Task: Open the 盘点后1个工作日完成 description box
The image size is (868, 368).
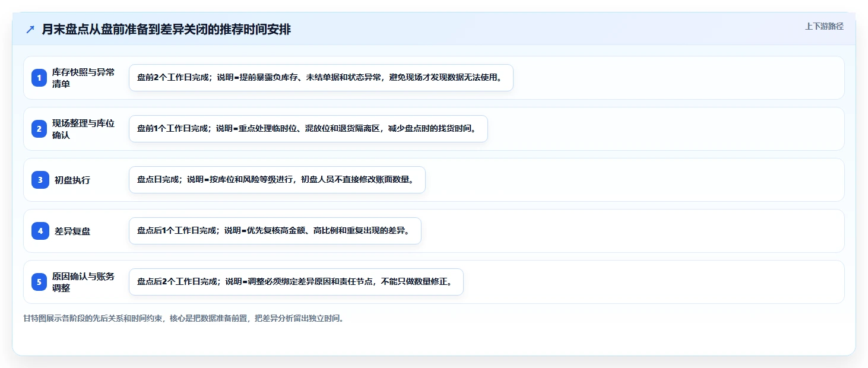Action: point(275,231)
